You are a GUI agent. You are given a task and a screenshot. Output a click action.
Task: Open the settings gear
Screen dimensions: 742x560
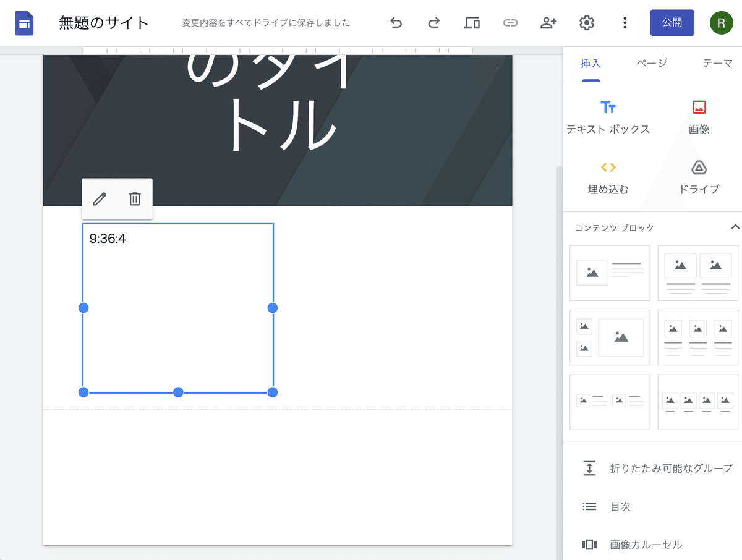[587, 23]
